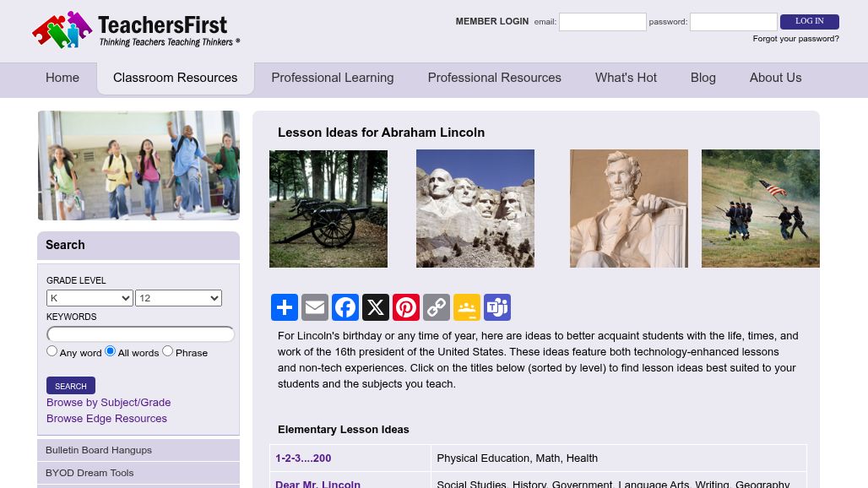Share the page on Facebook
868x488 pixels.
pos(345,307)
